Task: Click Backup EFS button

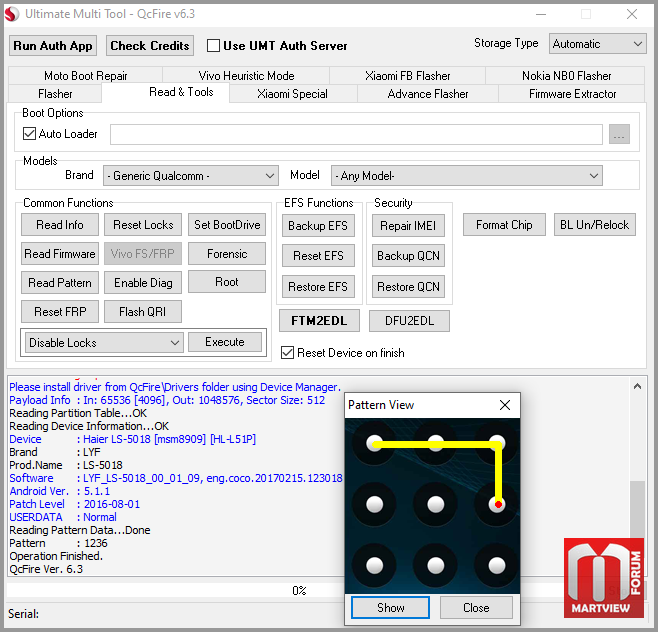Action: pos(318,226)
